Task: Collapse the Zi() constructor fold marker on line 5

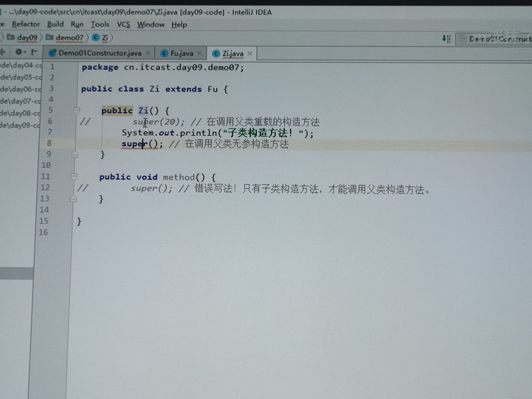Action: 76,110
